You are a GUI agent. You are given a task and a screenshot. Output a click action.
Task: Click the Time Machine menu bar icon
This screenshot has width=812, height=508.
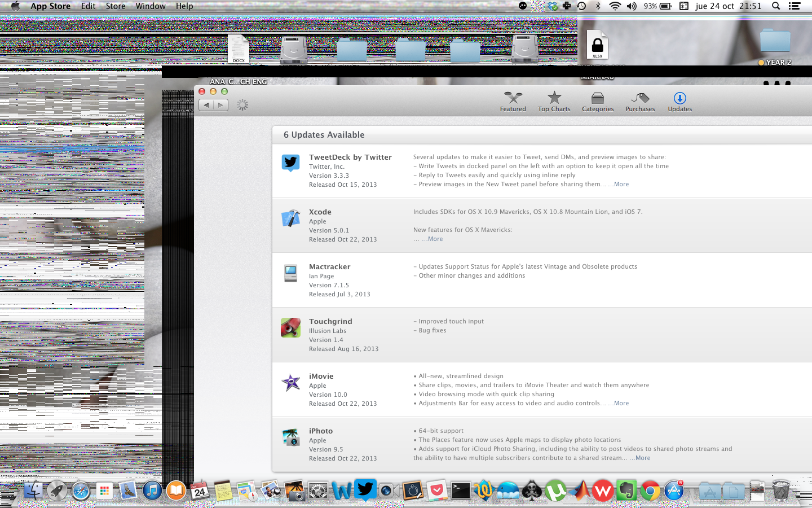[x=581, y=6]
